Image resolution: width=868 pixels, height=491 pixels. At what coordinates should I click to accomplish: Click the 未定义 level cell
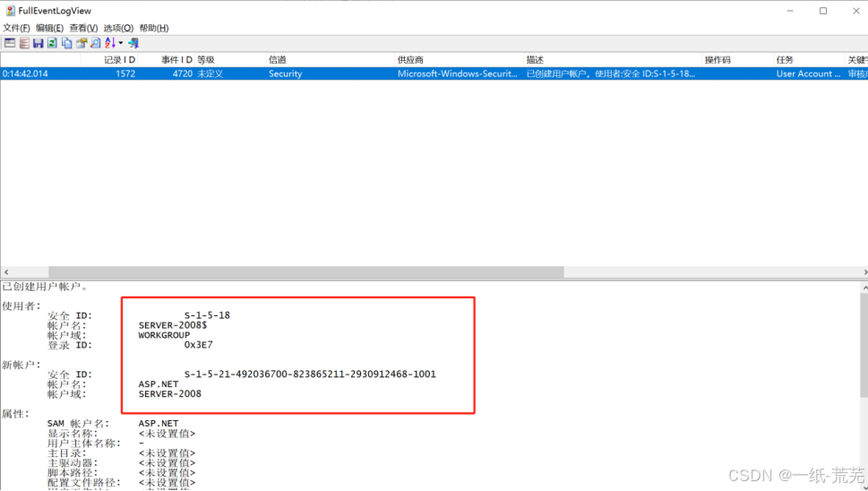(x=210, y=73)
